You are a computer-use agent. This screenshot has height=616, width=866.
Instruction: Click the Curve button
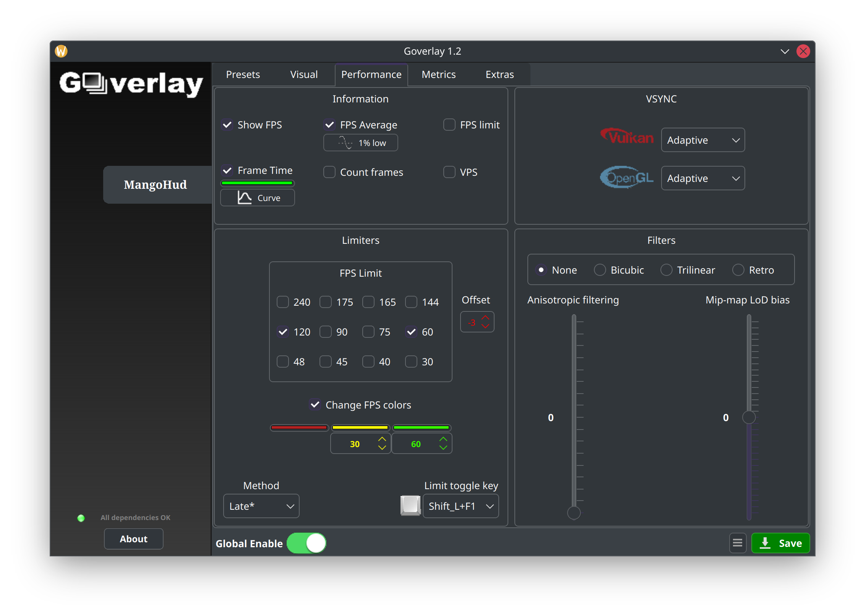click(258, 198)
